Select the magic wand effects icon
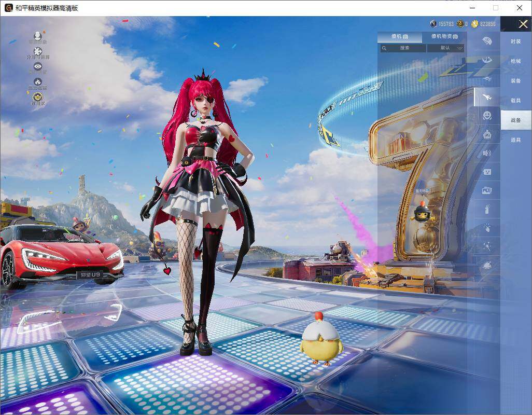 pyautogui.click(x=487, y=246)
